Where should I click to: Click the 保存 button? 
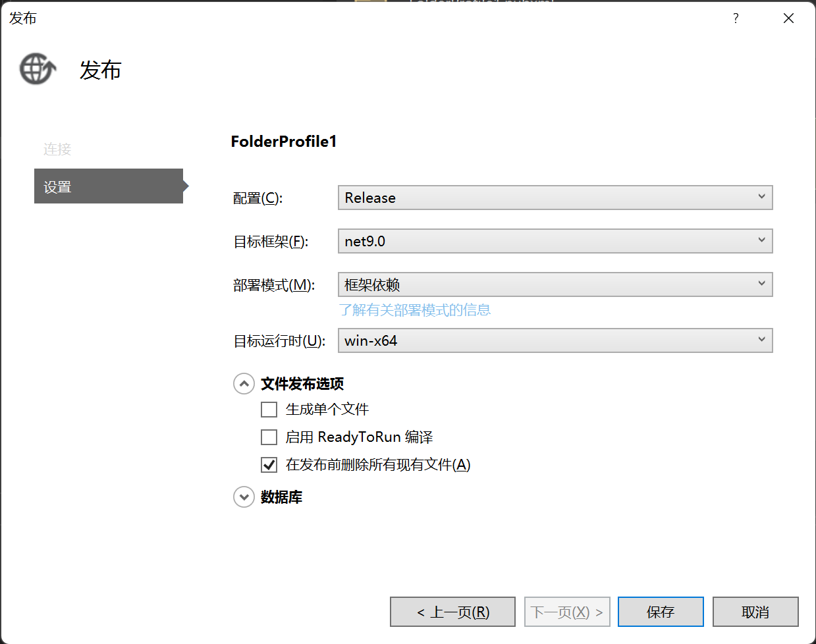(661, 612)
